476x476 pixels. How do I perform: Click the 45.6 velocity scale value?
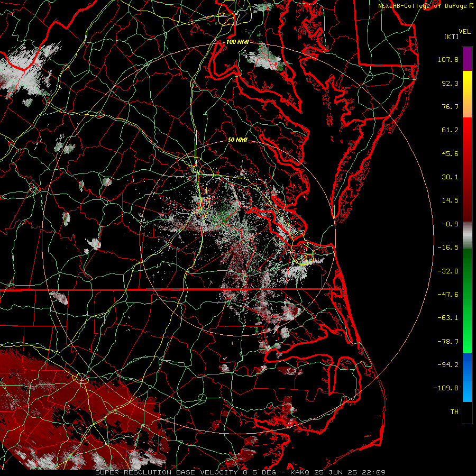pos(450,153)
